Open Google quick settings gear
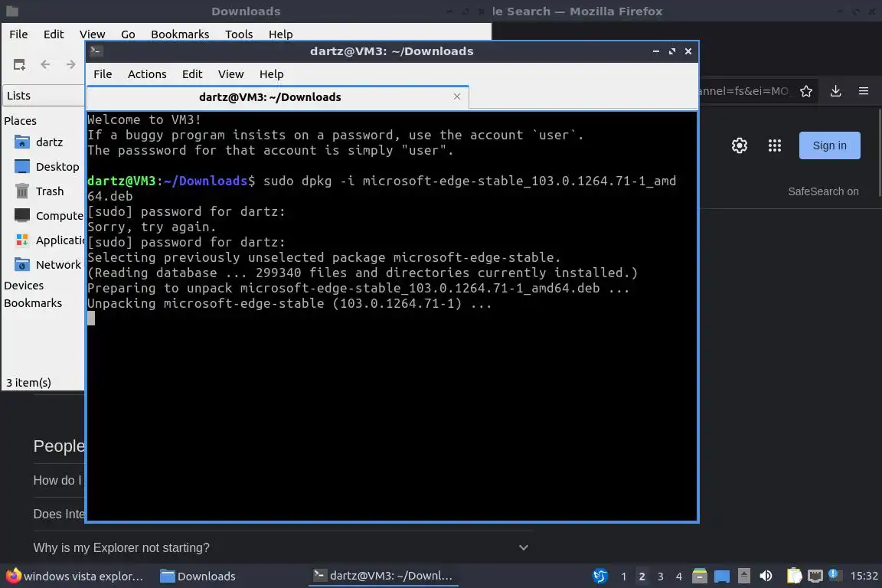 739,145
